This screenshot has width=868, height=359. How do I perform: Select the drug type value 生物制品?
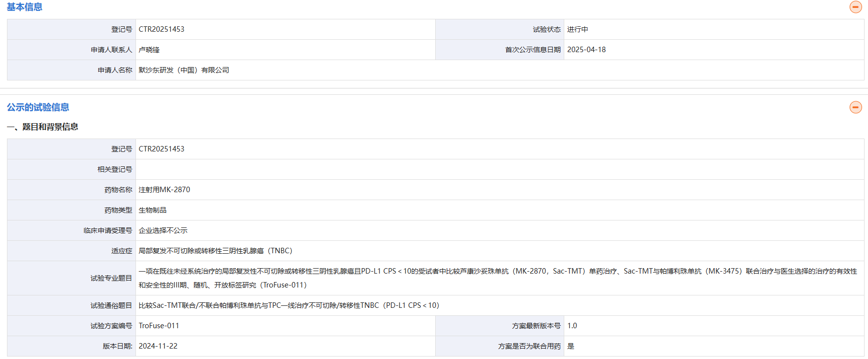click(x=152, y=210)
